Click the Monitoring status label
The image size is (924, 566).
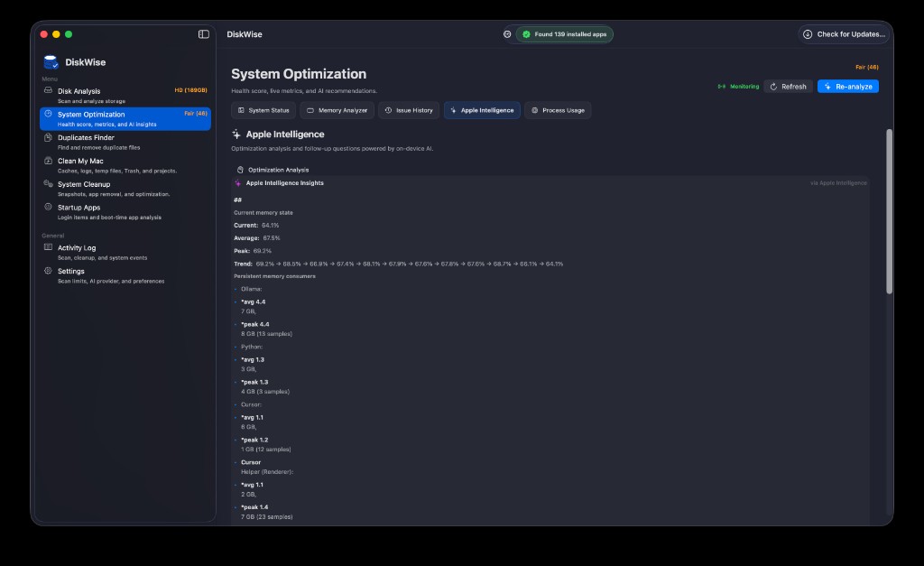(744, 87)
